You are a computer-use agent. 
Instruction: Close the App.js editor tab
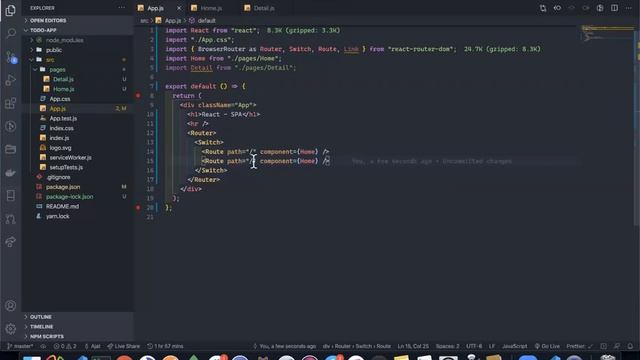(179, 8)
